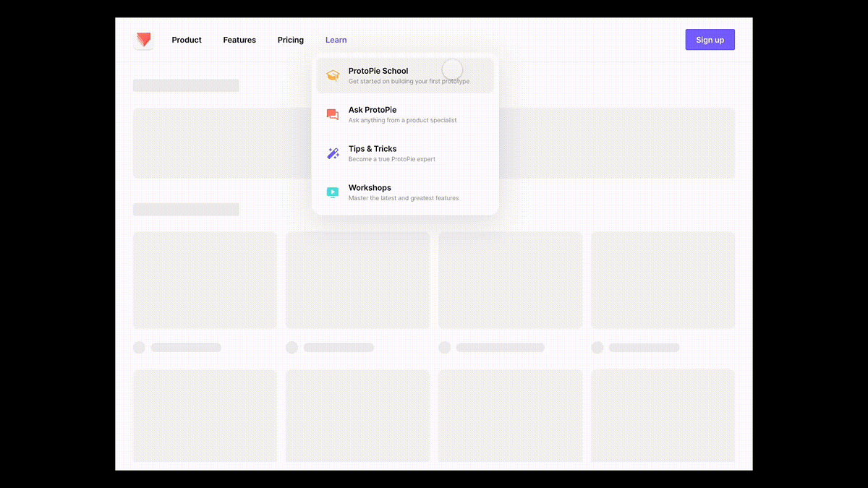Open the Workshops link

370,188
